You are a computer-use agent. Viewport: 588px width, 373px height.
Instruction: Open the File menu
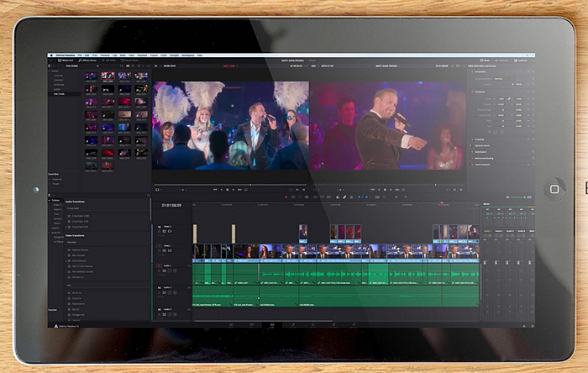(80, 55)
